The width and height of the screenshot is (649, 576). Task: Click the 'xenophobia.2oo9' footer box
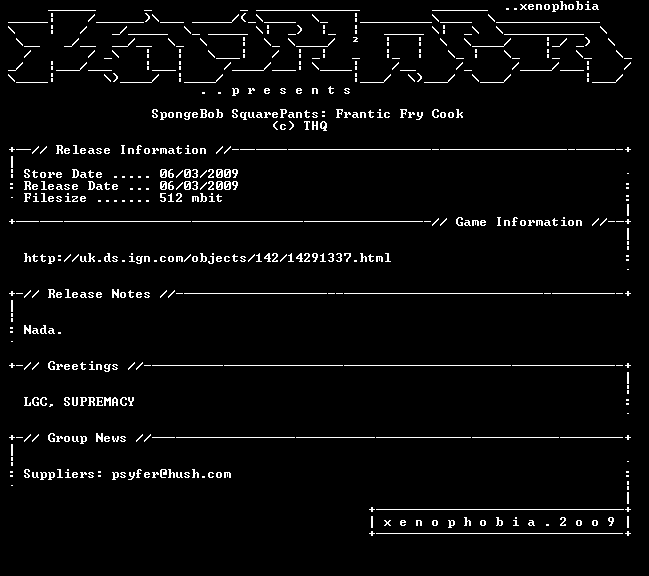click(500, 522)
